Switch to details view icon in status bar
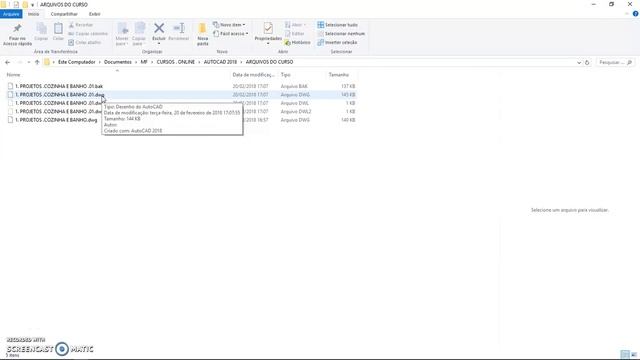The width and height of the screenshot is (640, 360). pos(624,354)
